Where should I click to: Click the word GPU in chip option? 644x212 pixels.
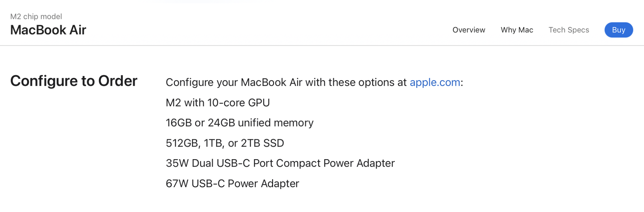pyautogui.click(x=259, y=103)
